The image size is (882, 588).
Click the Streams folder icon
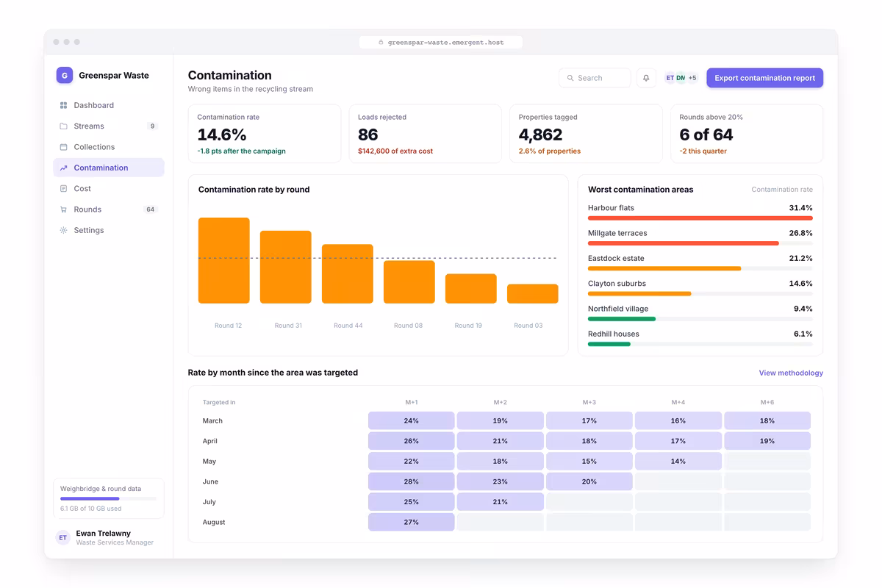63,126
